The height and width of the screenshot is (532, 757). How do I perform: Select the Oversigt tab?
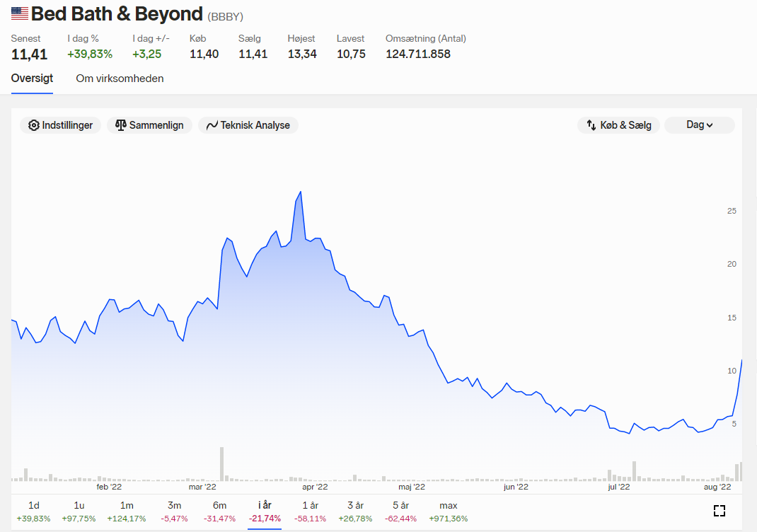32,79
